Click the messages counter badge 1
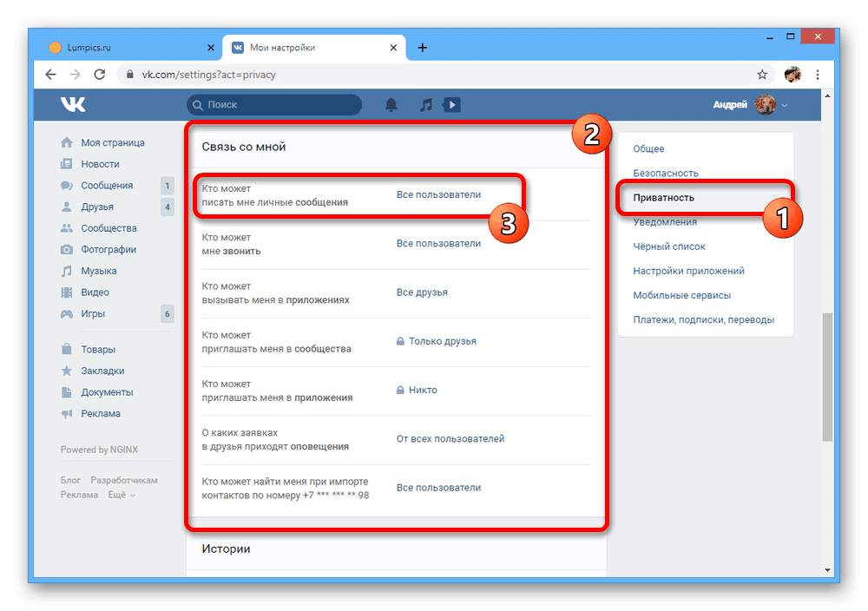The height and width of the screenshot is (611, 868). (168, 186)
